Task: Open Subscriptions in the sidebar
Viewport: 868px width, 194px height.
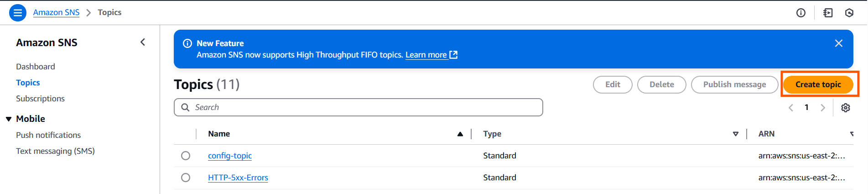Action: tap(40, 99)
